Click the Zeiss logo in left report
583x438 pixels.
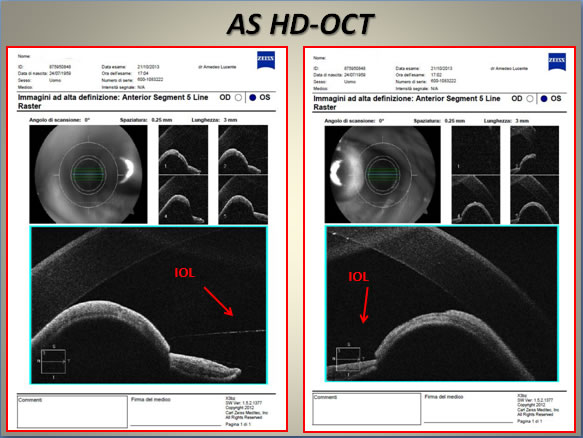pos(266,60)
